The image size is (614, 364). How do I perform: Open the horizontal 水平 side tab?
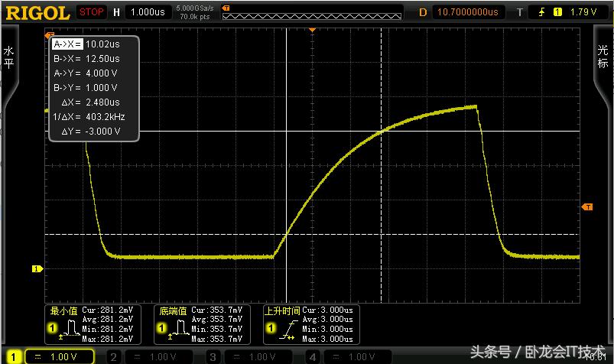pyautogui.click(x=8, y=57)
